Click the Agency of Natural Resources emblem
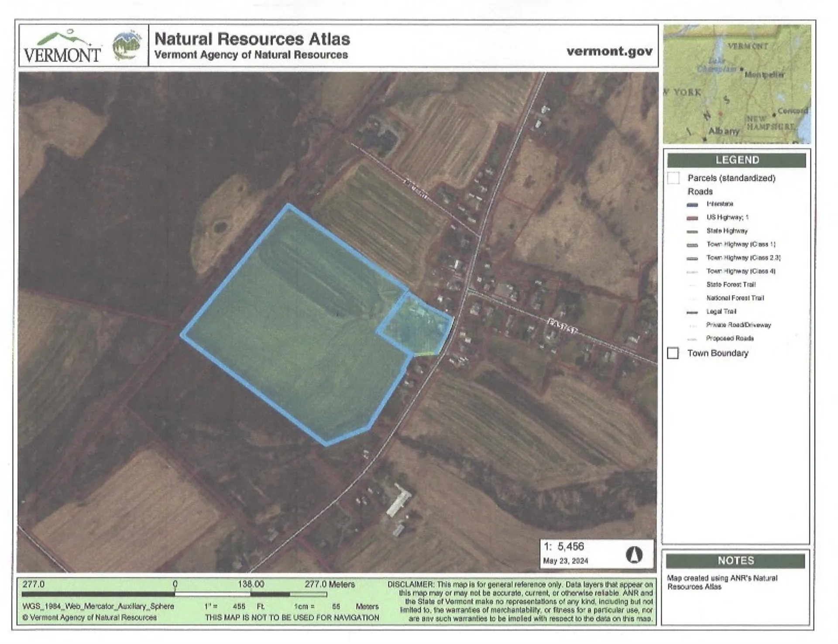838x644 pixels. (127, 45)
